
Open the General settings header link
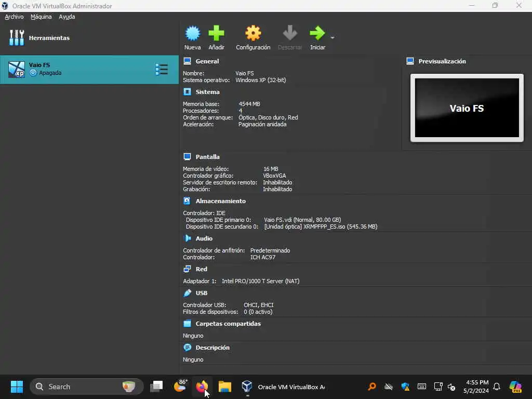(207, 61)
